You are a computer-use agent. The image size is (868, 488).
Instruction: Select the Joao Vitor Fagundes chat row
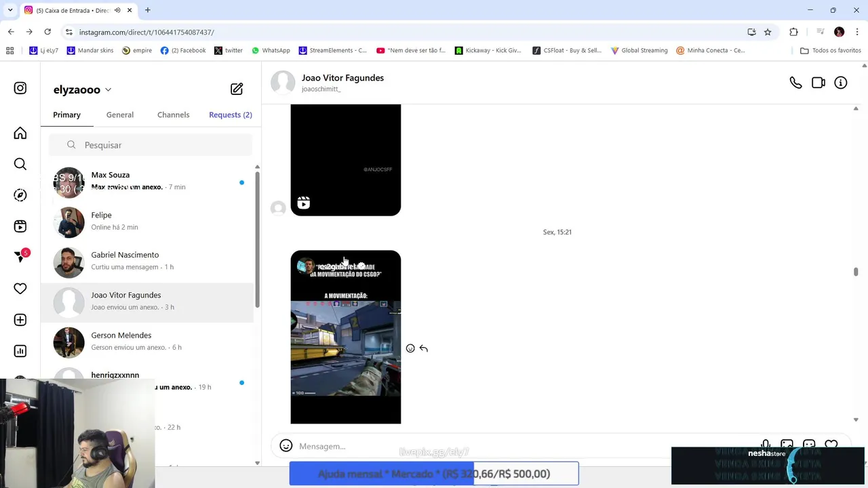[x=148, y=302]
